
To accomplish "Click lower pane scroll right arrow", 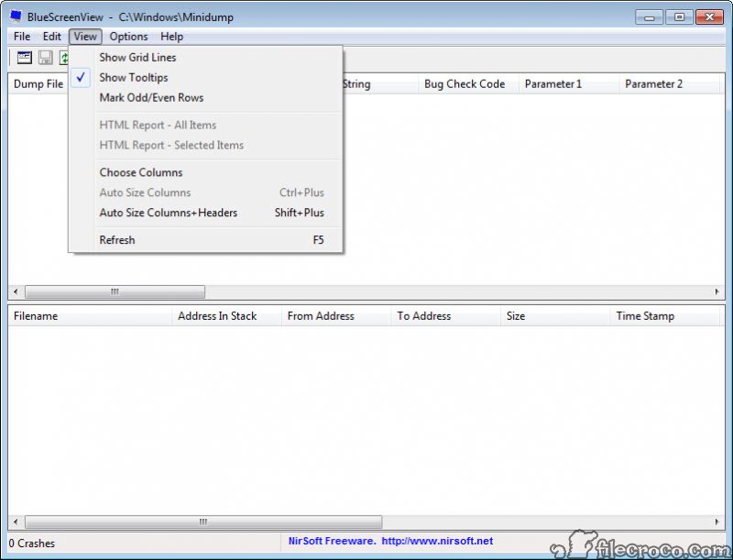I will 717,522.
